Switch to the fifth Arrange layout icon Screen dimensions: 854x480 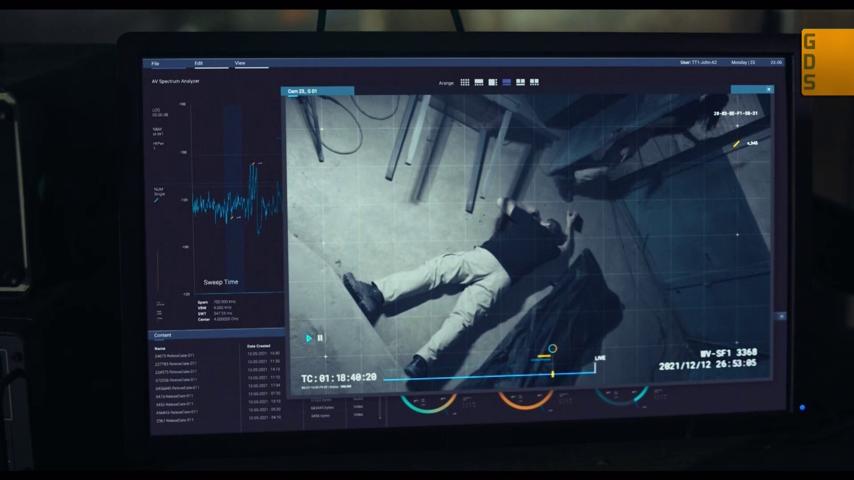521,82
